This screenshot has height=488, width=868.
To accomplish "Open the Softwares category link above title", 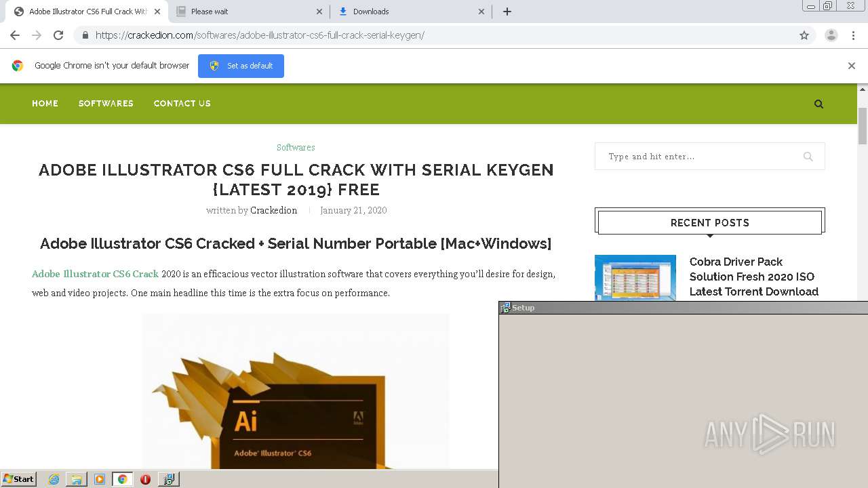I will pyautogui.click(x=296, y=147).
